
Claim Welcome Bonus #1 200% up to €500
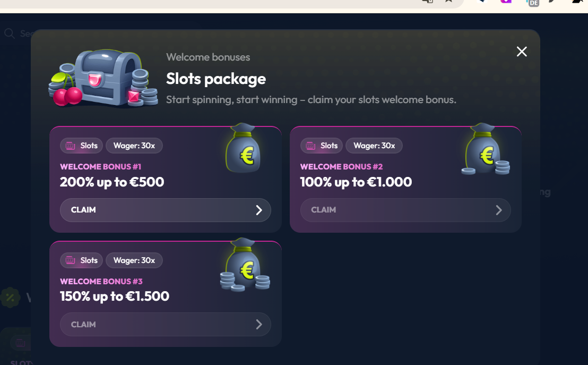tap(165, 210)
